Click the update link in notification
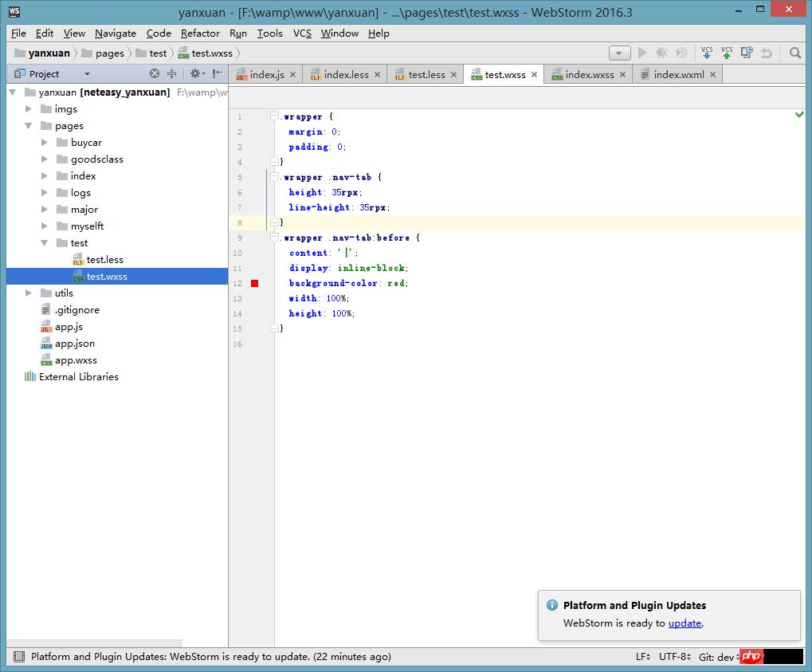812x672 pixels. pos(685,623)
